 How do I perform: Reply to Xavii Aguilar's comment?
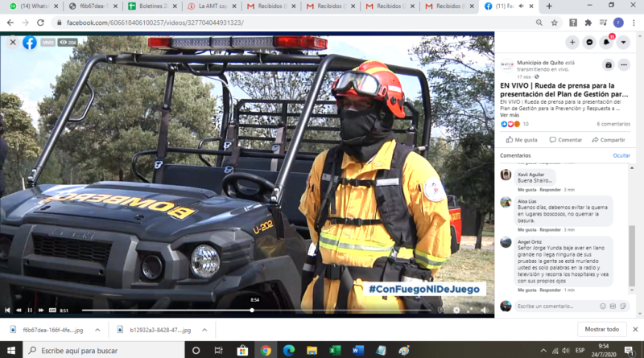(x=550, y=190)
